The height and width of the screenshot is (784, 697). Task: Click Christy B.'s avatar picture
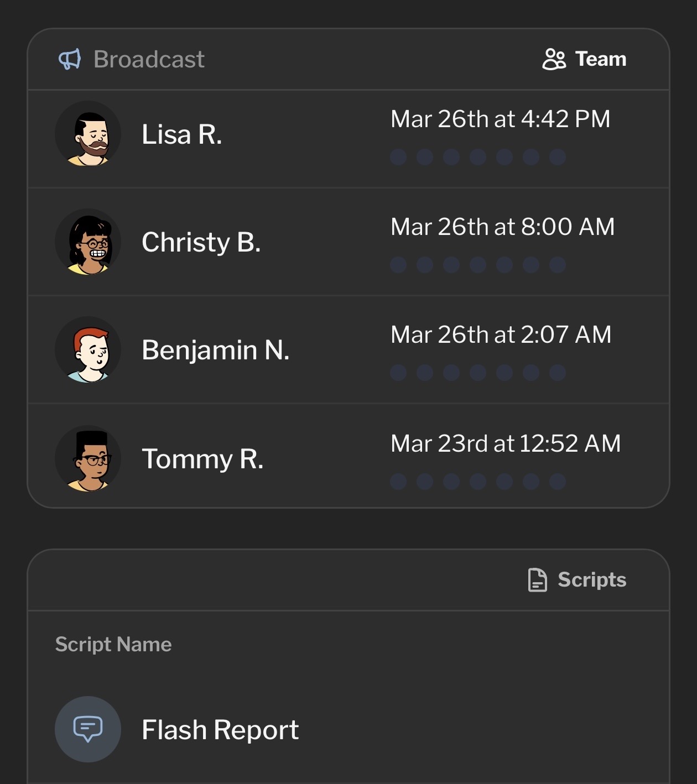coord(88,242)
